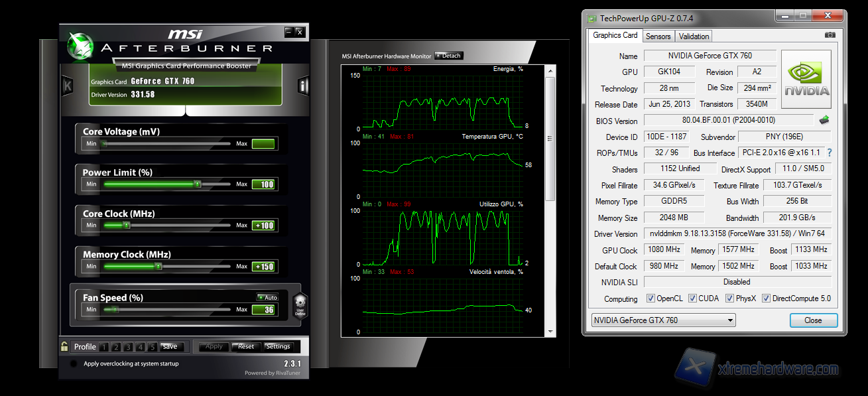This screenshot has height=396, width=868.
Task: Open the Validation tab in GPU-Z
Action: pyautogui.click(x=693, y=36)
